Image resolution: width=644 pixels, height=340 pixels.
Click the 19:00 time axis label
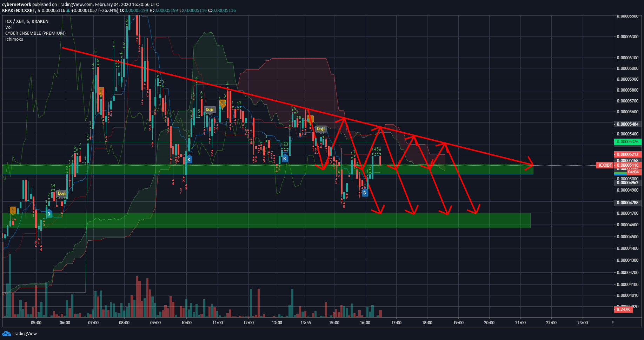(x=458, y=323)
